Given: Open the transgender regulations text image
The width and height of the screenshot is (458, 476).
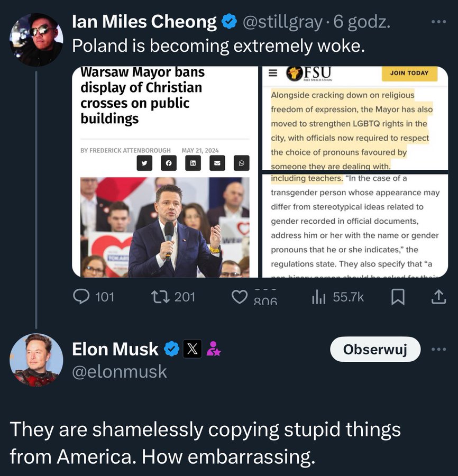Looking at the screenshot, I should pyautogui.click(x=355, y=226).
